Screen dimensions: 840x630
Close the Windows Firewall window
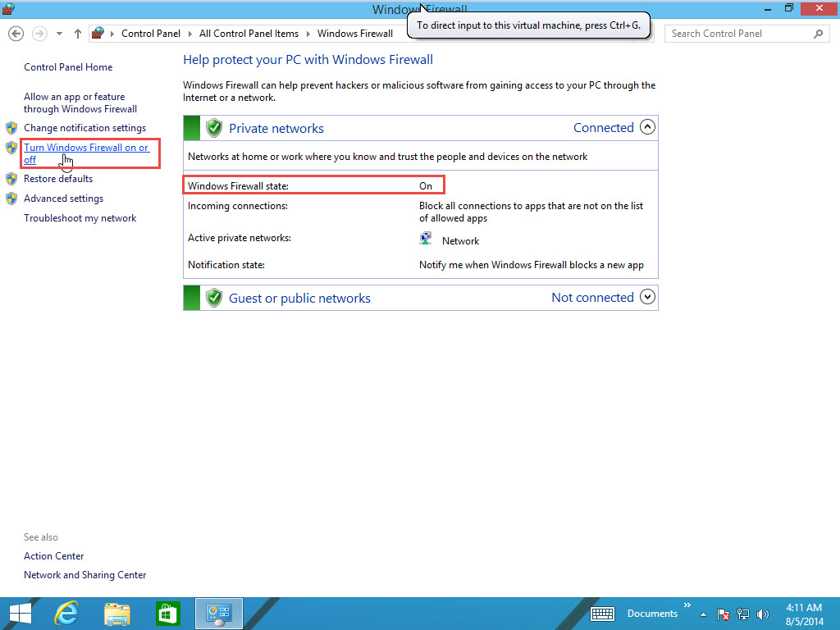click(819, 8)
